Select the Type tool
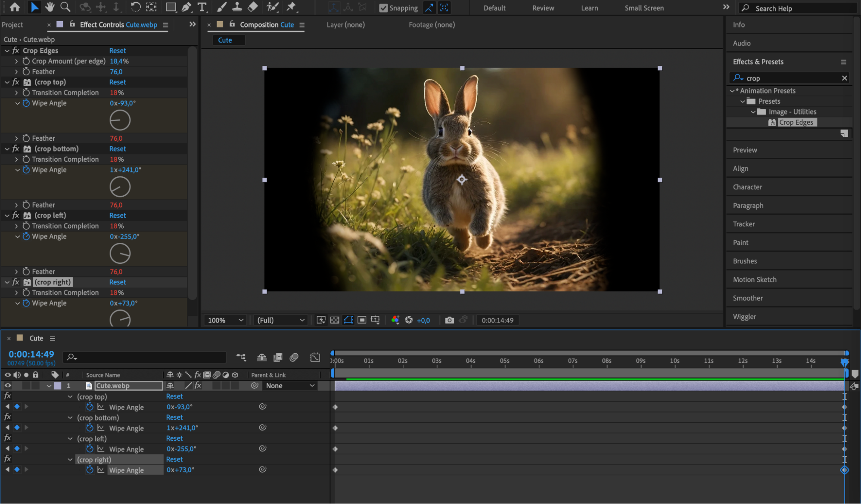The width and height of the screenshot is (861, 504). point(202,7)
